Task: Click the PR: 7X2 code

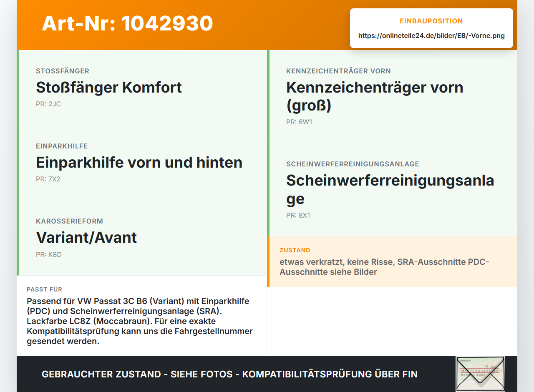Action: pyautogui.click(x=48, y=179)
